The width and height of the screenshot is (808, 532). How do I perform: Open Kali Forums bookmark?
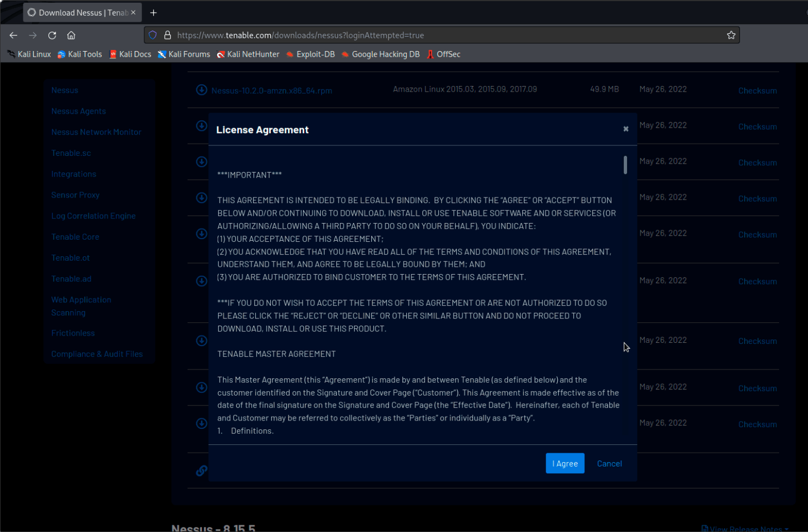(184, 54)
